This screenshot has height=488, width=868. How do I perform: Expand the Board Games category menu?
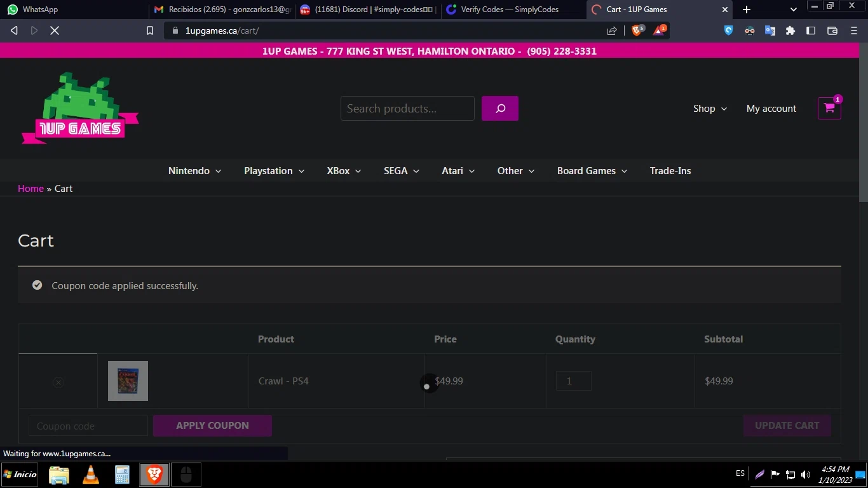pos(592,171)
